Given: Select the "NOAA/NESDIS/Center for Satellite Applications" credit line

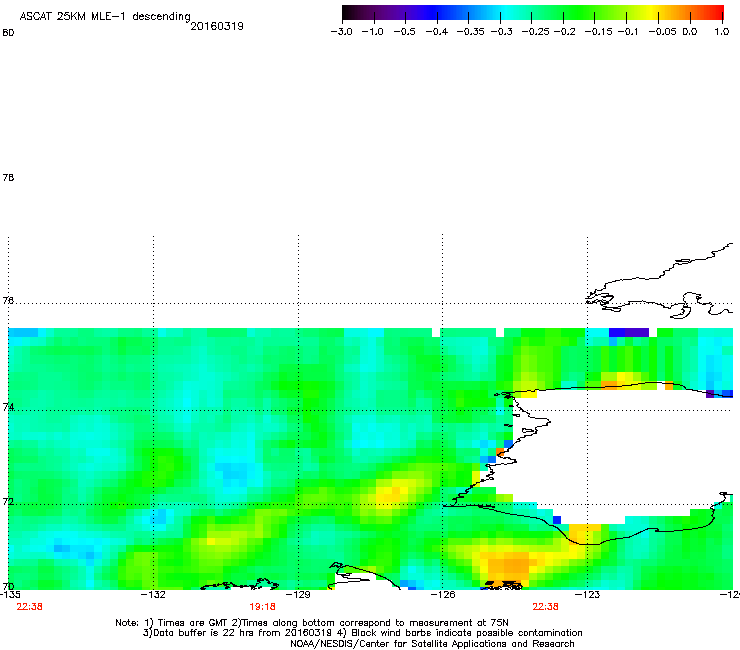Looking at the screenshot, I should click(x=432, y=644).
